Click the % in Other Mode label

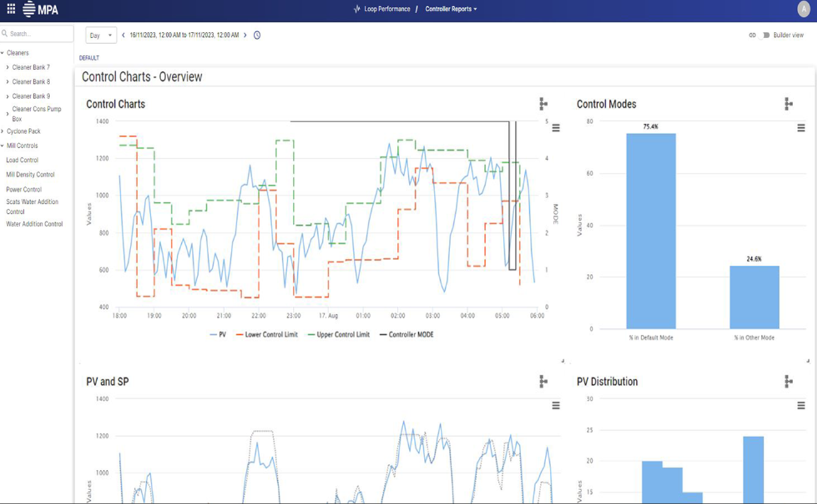[x=754, y=338]
